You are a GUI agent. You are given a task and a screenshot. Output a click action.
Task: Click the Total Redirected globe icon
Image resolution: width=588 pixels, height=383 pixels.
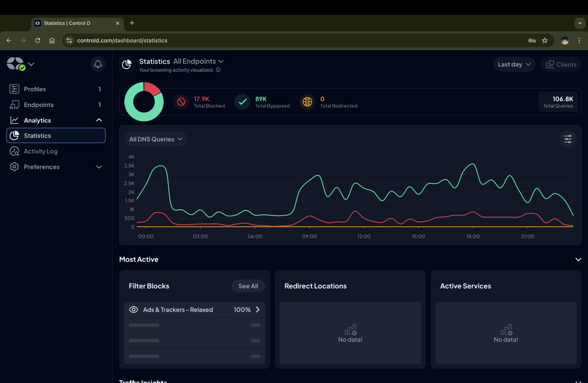308,102
